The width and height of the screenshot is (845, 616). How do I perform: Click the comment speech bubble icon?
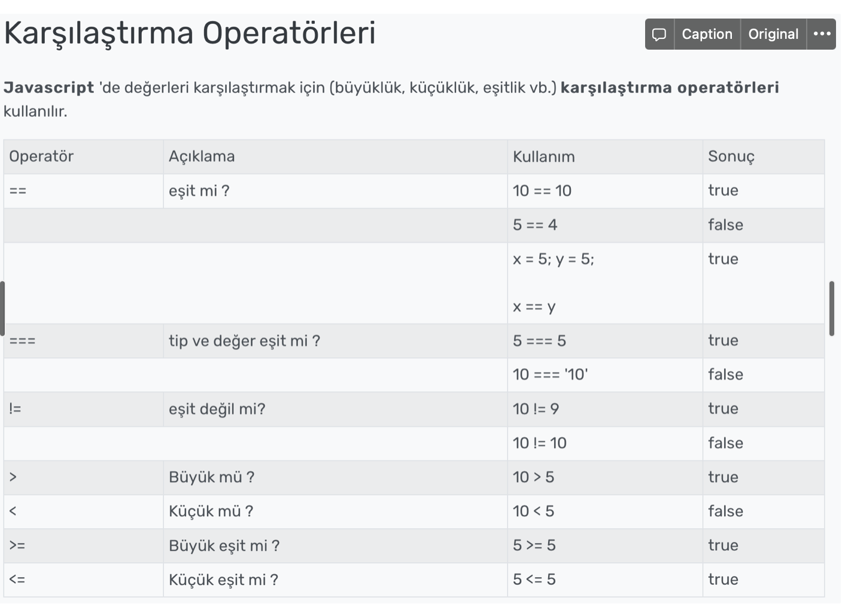[659, 34]
